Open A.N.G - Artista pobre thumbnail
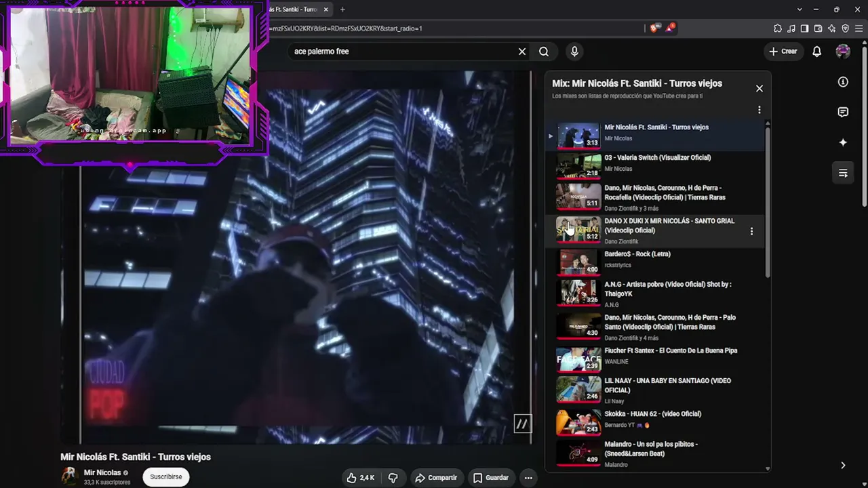Viewport: 868px width, 488px height. pyautogui.click(x=578, y=293)
